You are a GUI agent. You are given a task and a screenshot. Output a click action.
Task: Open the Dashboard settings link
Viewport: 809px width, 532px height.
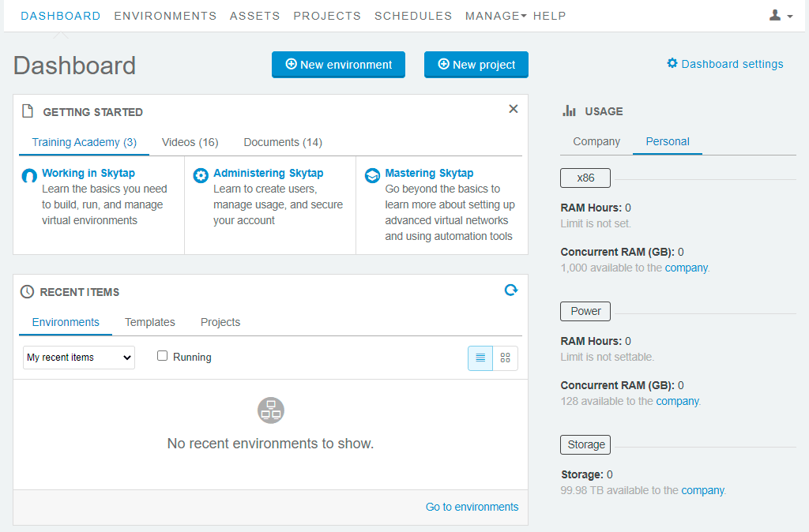coord(732,64)
